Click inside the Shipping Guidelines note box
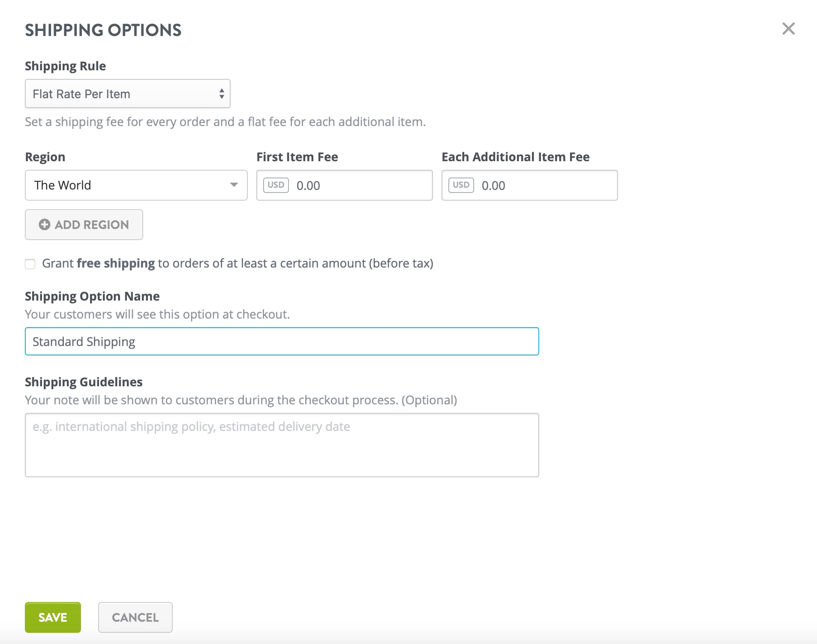This screenshot has width=817, height=644. 282,445
